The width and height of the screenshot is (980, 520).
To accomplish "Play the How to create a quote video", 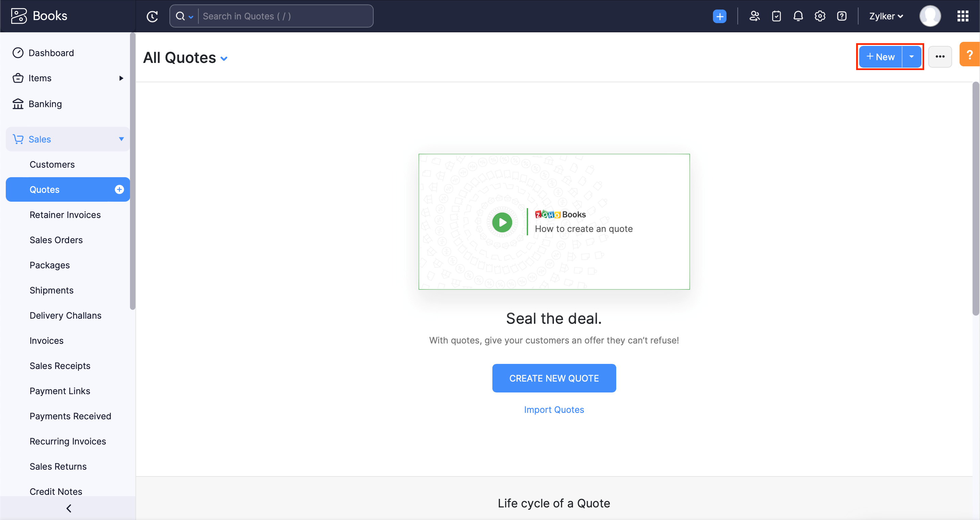I will [x=502, y=222].
